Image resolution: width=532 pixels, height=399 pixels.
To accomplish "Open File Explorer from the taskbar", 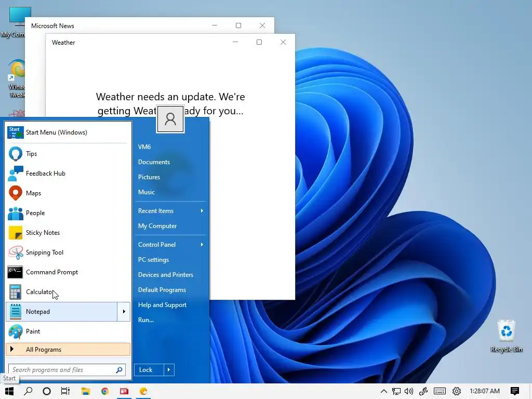I will (x=86, y=391).
